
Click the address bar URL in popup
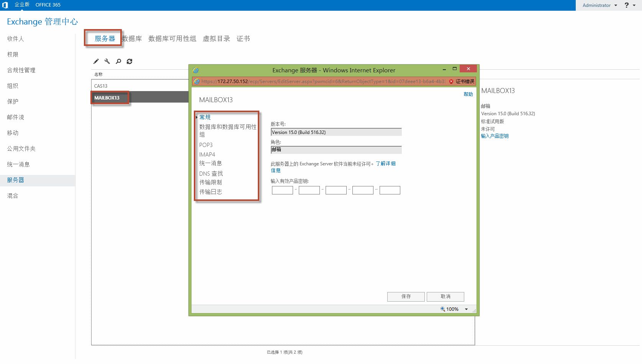(324, 82)
